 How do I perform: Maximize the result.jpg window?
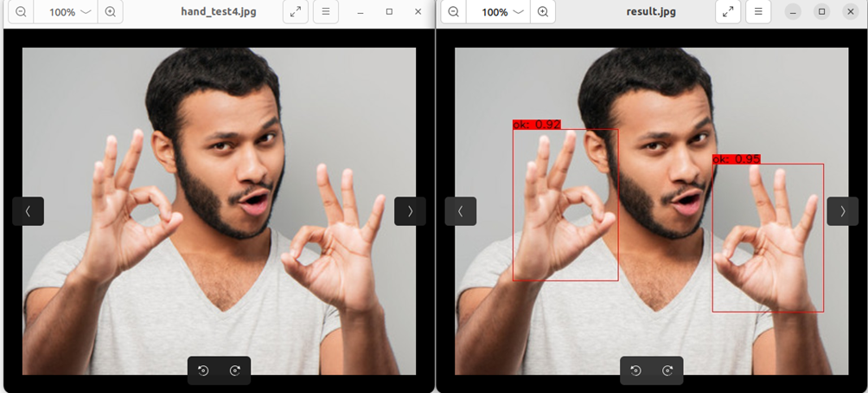[x=822, y=11]
